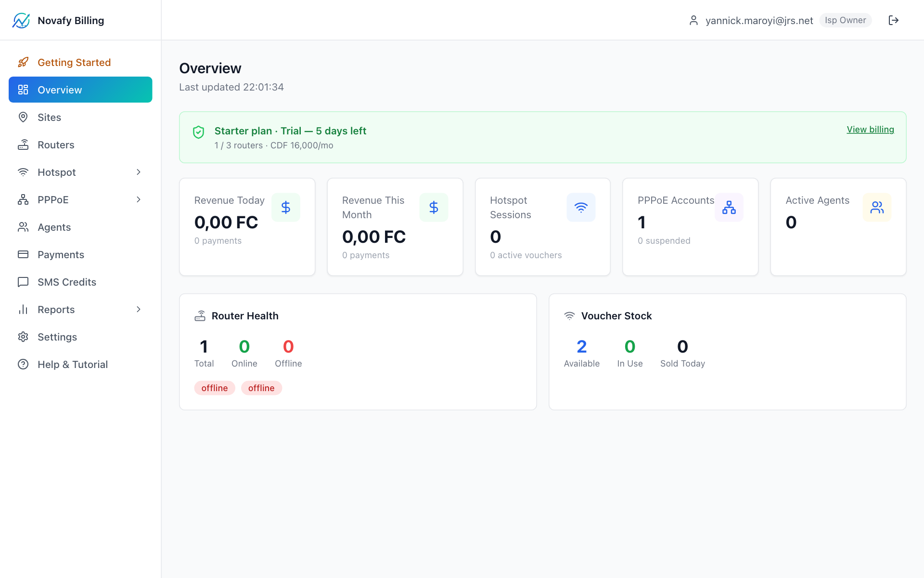The image size is (924, 578).
Task: Click the user profile icon in header
Action: point(693,20)
